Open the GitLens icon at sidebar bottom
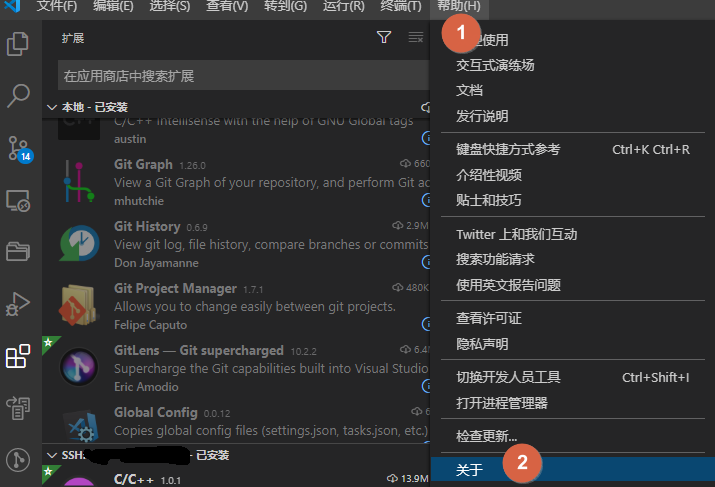Image resolution: width=715 pixels, height=487 pixels. (x=18, y=460)
